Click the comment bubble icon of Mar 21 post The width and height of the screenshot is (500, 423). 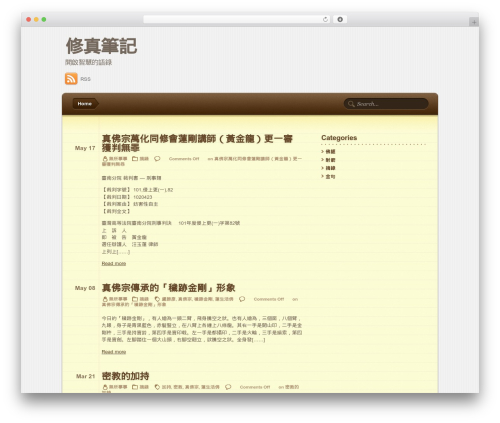228,387
